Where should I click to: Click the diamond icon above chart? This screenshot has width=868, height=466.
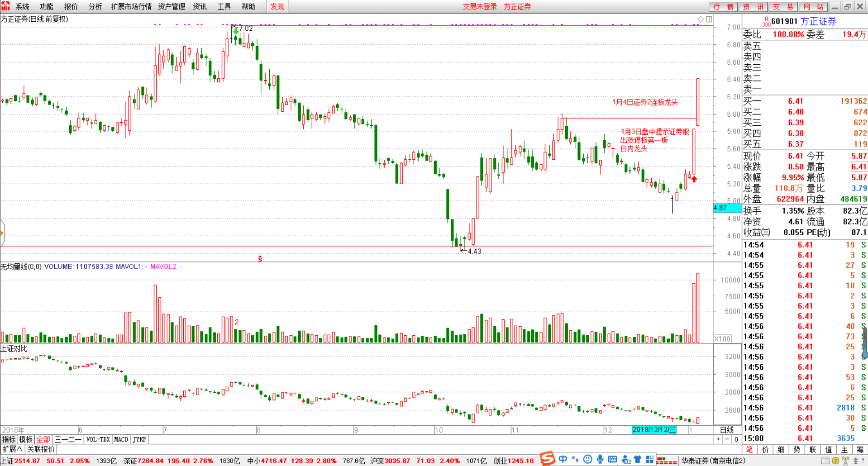701,19
